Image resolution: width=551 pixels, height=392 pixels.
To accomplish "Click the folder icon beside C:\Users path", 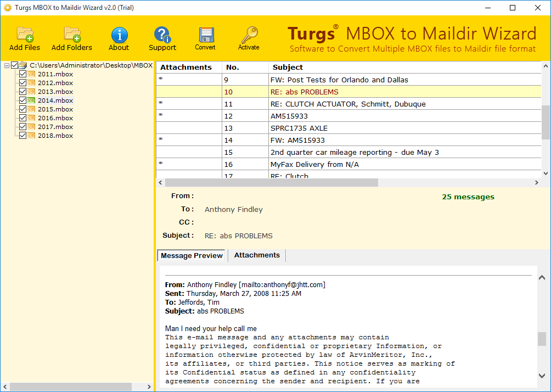I will click(23, 65).
